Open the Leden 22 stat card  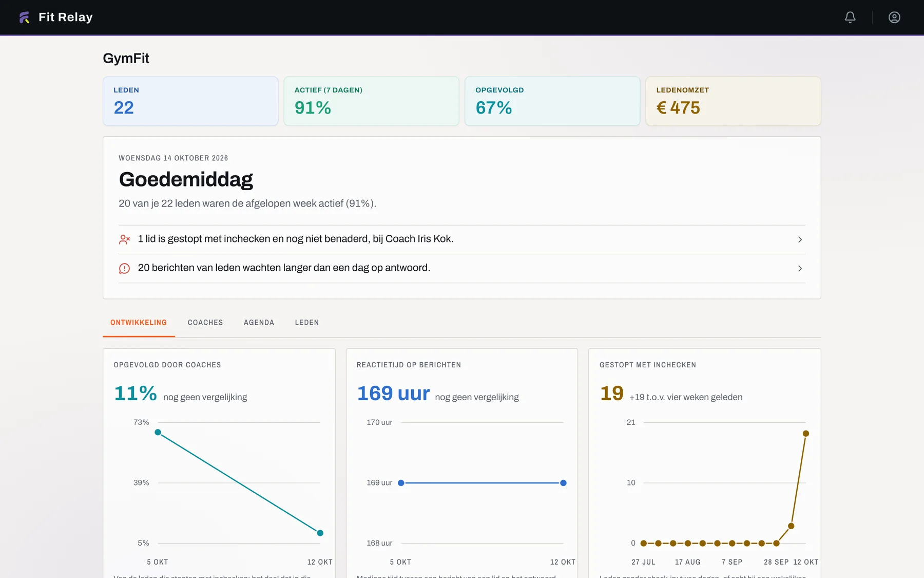[190, 101]
